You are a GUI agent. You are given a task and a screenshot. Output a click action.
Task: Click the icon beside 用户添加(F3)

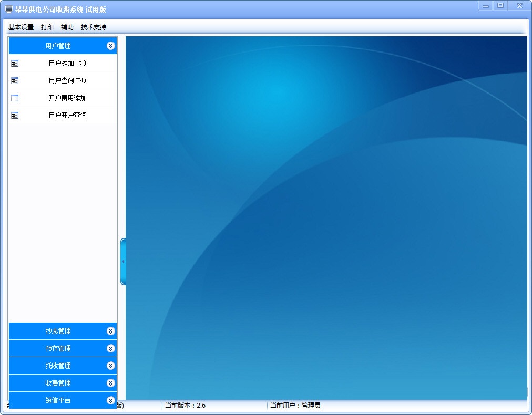[15, 64]
